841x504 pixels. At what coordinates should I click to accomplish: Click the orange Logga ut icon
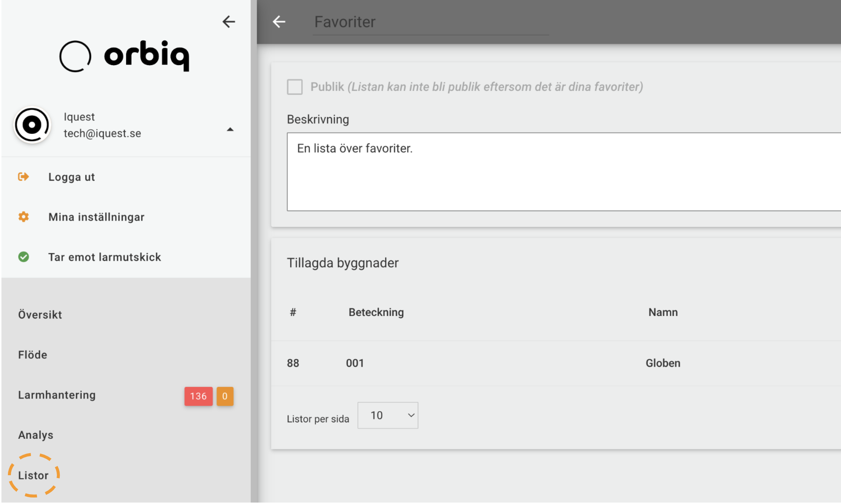tap(23, 177)
